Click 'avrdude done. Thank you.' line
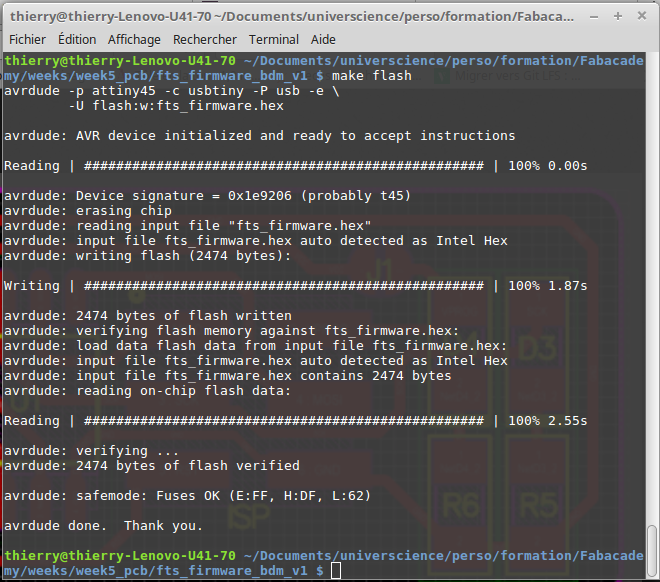The width and height of the screenshot is (660, 582). coord(104,526)
